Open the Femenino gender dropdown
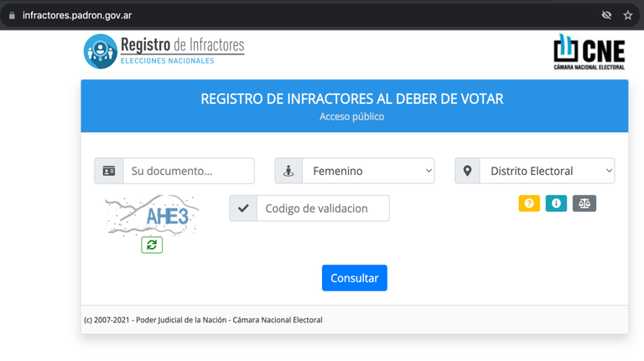 tap(368, 171)
